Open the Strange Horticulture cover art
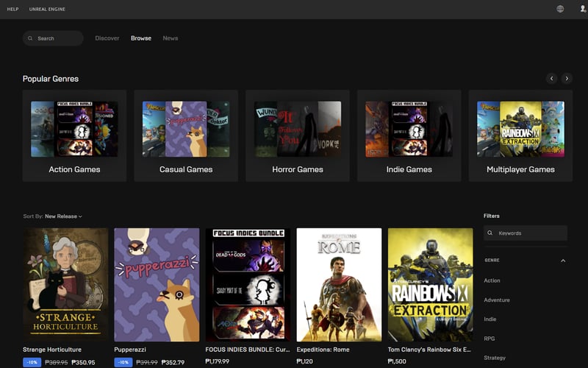588x368 pixels. click(x=65, y=285)
